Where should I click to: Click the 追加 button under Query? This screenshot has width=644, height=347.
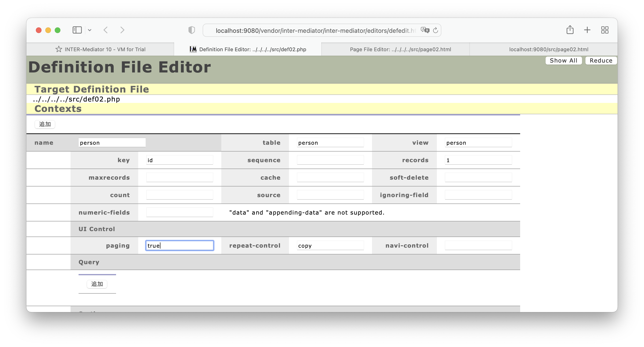pos(97,284)
